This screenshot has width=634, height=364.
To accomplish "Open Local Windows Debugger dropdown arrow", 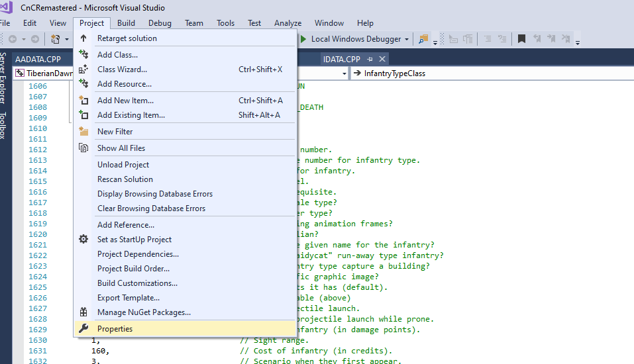I will coord(407,39).
